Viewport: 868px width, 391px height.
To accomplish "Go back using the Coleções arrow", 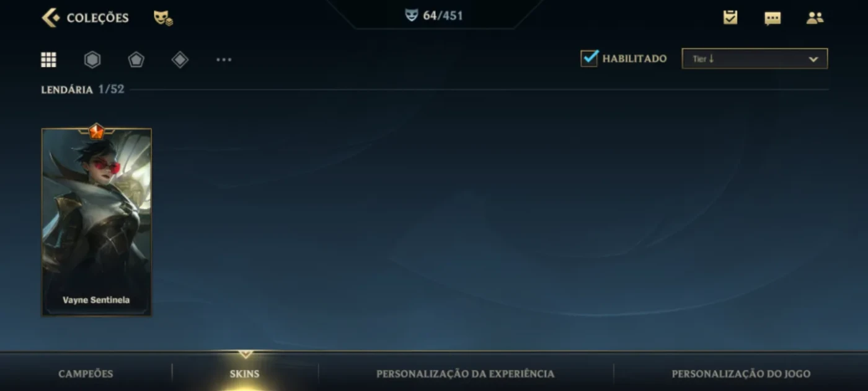I will click(51, 17).
